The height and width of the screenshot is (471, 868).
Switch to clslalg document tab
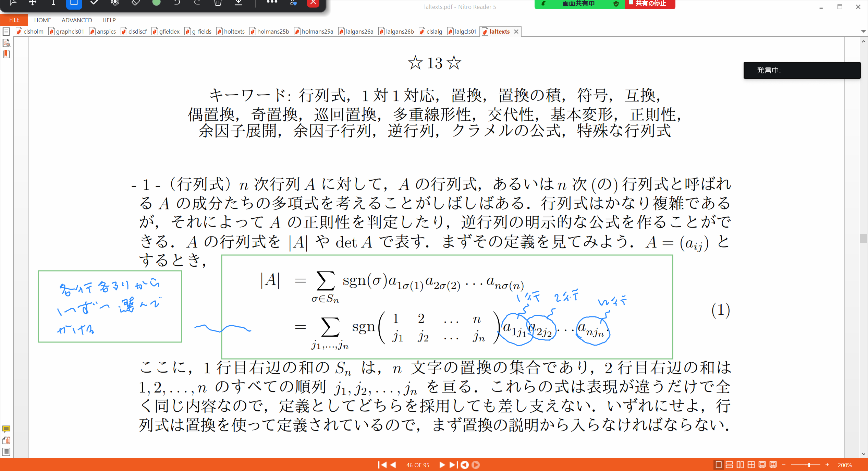click(431, 32)
